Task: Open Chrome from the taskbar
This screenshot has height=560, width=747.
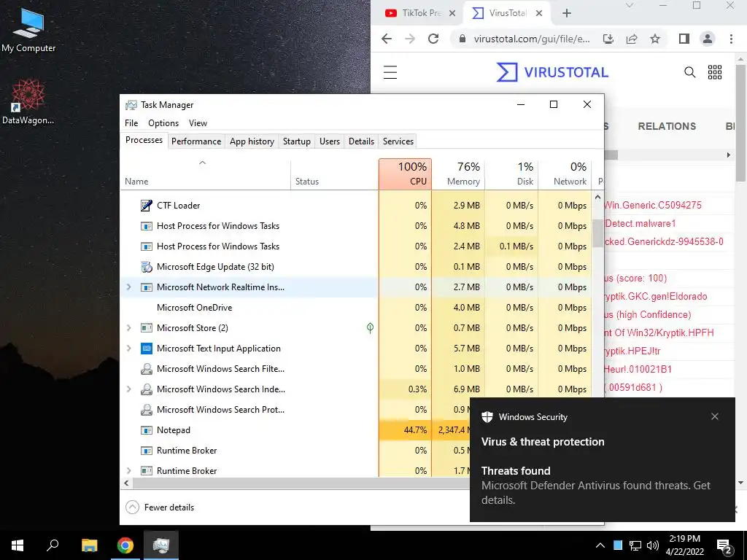Action: [125, 545]
